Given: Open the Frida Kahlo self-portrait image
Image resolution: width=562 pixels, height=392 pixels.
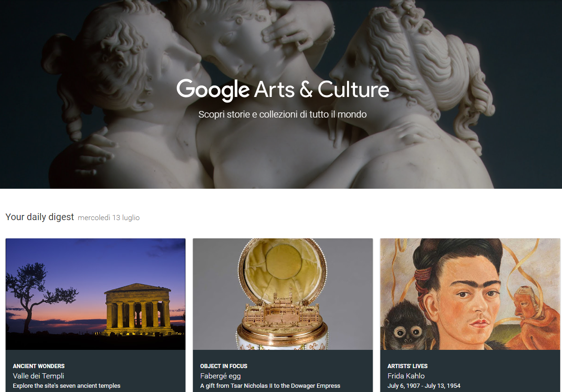Looking at the screenshot, I should [x=470, y=294].
